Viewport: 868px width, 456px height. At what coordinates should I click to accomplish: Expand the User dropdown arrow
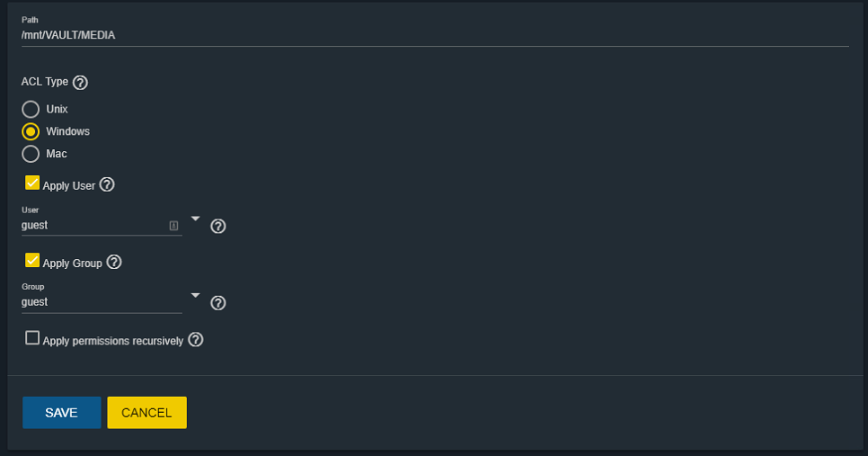pyautogui.click(x=196, y=219)
